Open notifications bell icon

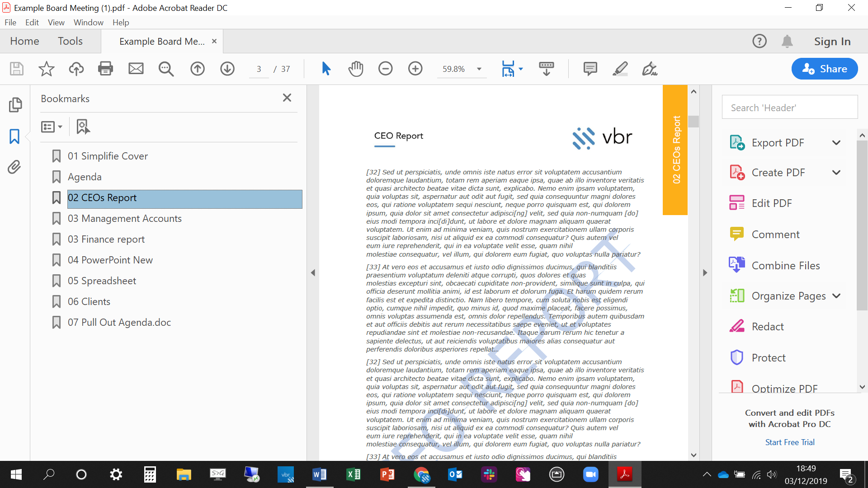click(787, 41)
